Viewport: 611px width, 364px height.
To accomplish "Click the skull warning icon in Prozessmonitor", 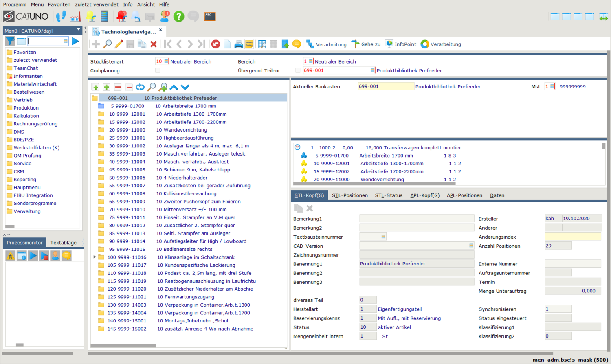I will tap(11, 256).
